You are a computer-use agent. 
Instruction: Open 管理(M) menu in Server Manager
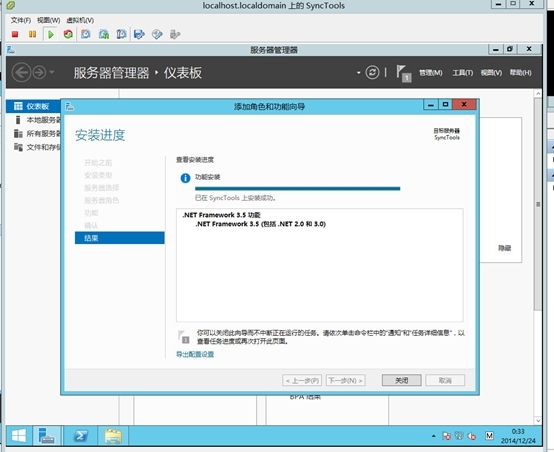[430, 73]
